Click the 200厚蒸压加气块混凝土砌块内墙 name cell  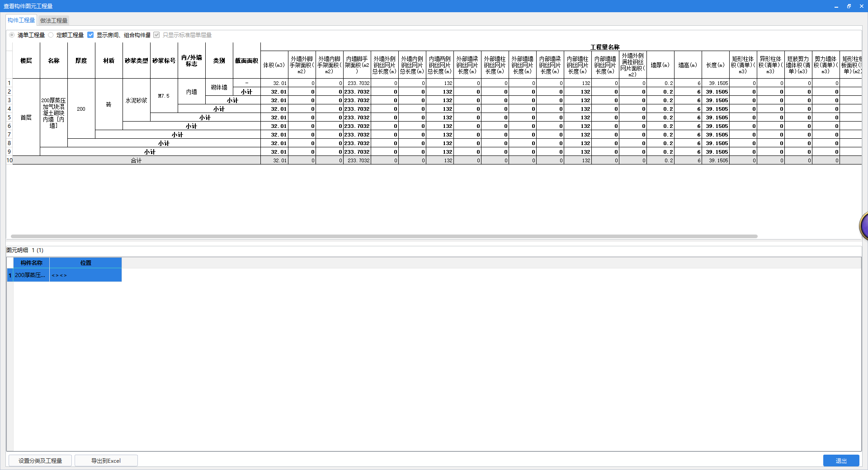54,113
